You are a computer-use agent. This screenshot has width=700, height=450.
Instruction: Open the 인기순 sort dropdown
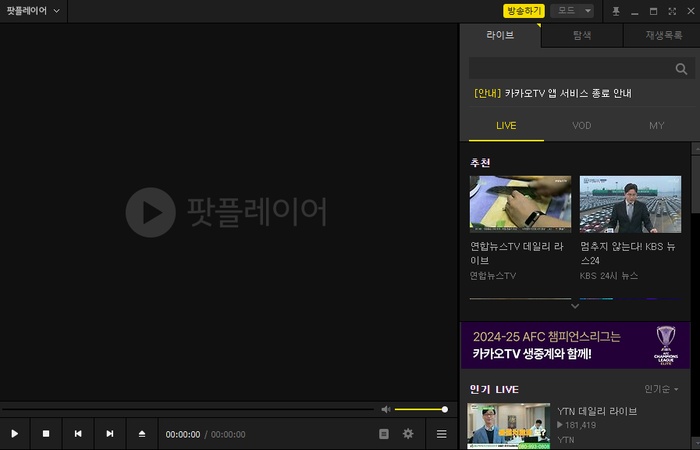coord(661,389)
